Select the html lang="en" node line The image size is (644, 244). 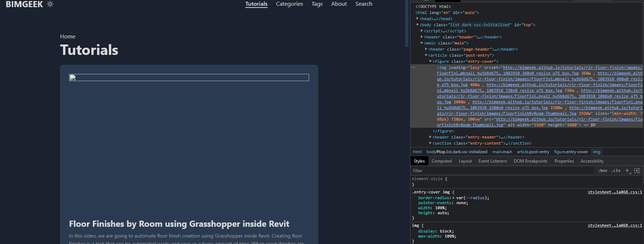pos(447,13)
